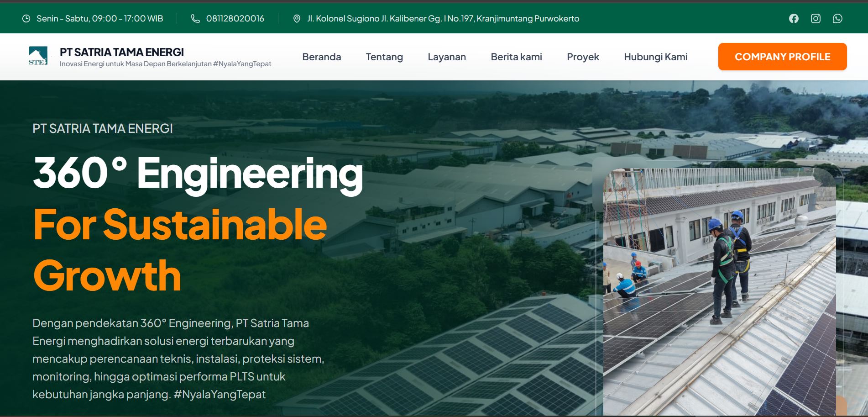Click the STE company logo
Viewport: 868px width, 417px height.
38,56
